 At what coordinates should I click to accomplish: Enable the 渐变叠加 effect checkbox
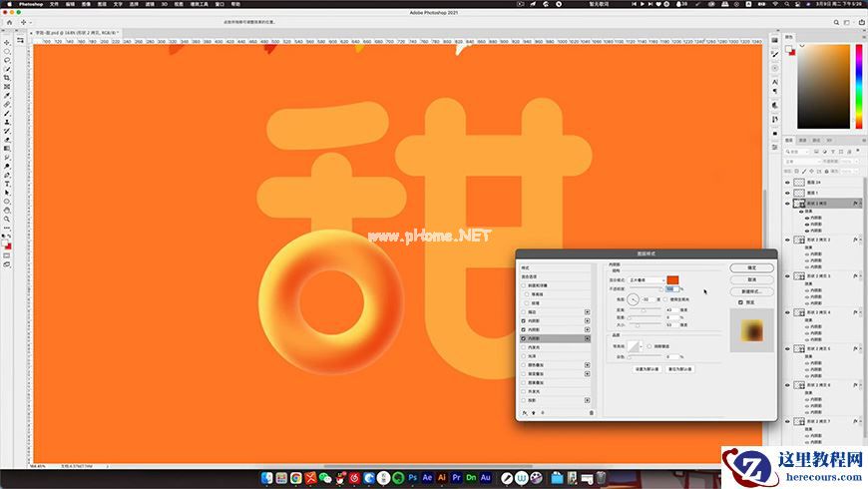(524, 374)
